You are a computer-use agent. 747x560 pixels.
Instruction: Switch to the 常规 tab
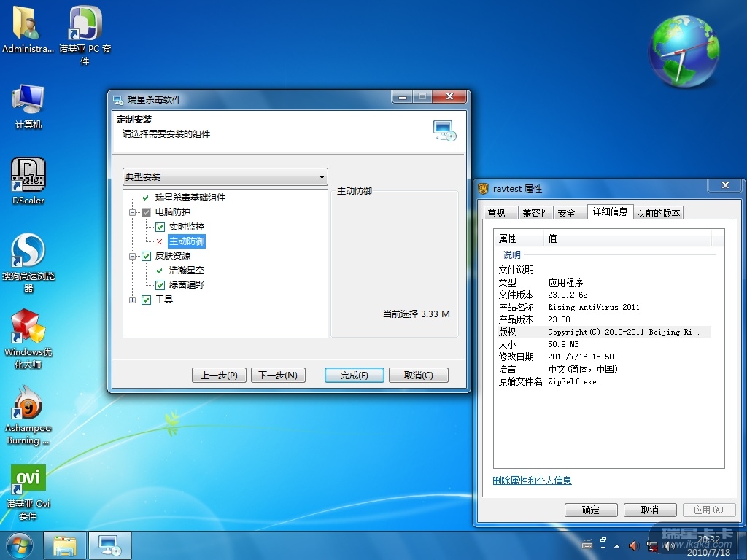tap(500, 213)
